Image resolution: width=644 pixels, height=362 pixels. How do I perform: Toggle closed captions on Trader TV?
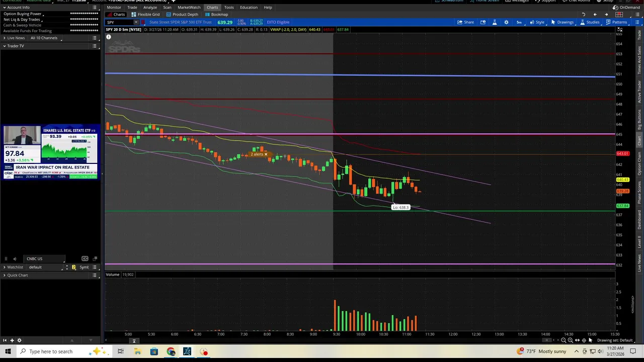pos(85,259)
